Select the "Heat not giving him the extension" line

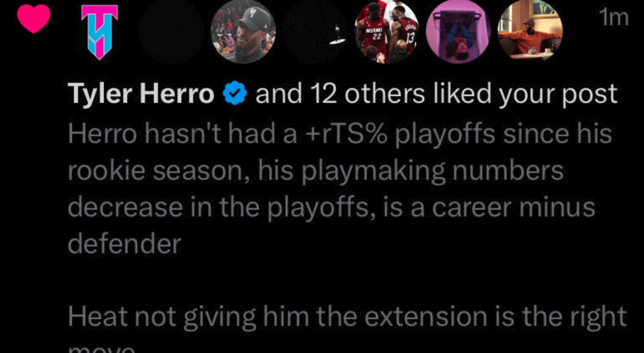tap(346, 316)
